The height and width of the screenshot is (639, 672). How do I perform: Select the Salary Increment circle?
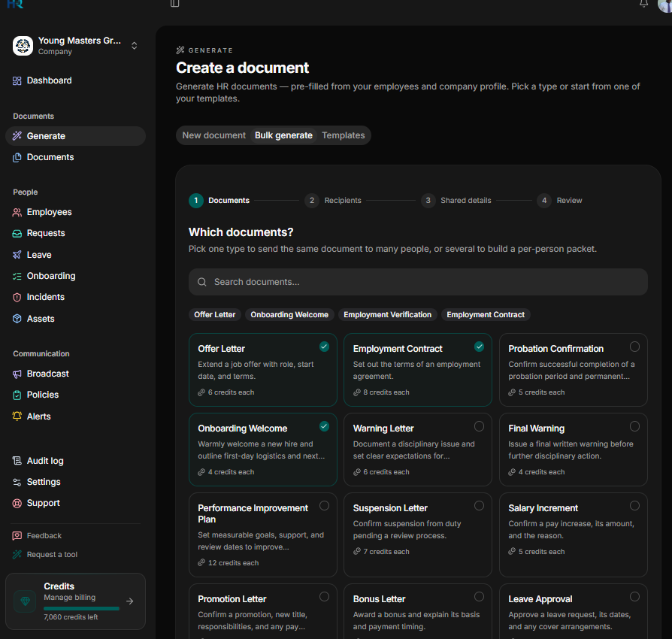tap(634, 506)
